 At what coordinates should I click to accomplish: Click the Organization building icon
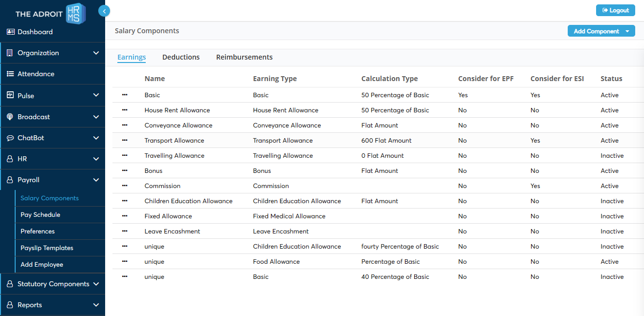10,53
